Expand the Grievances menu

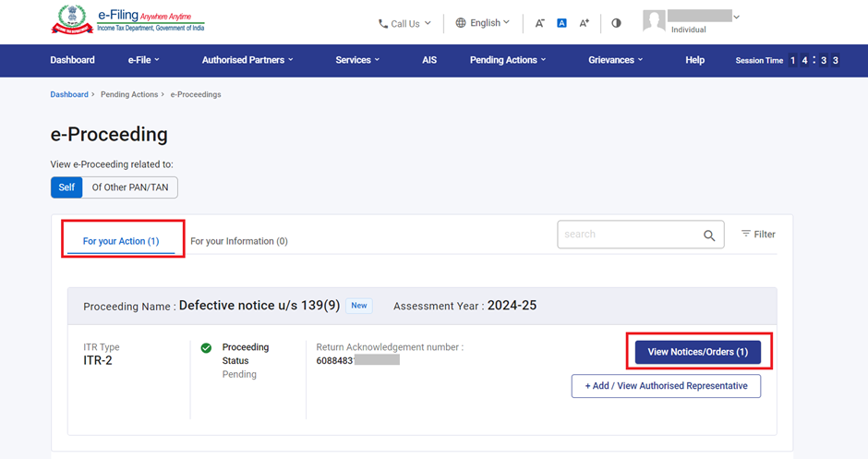(616, 60)
